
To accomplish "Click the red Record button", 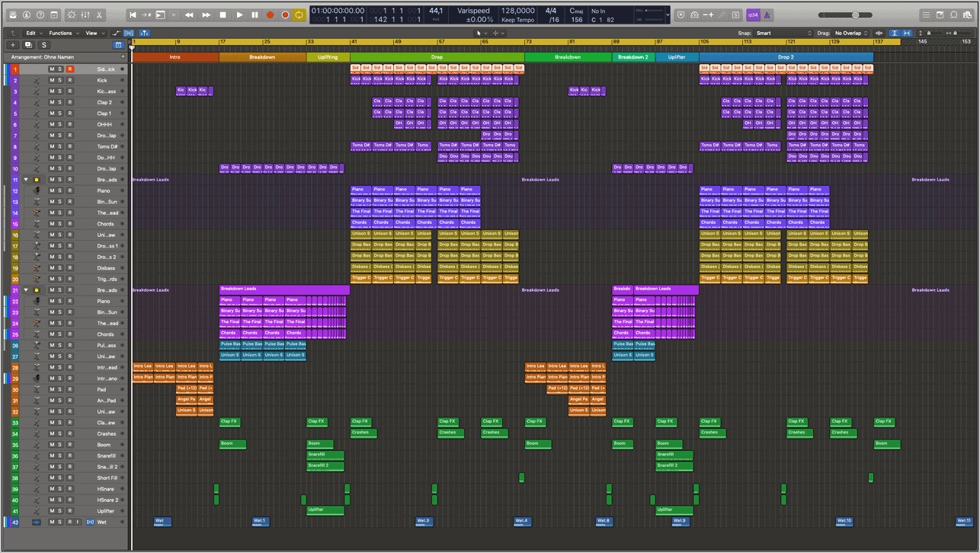I will (270, 14).
